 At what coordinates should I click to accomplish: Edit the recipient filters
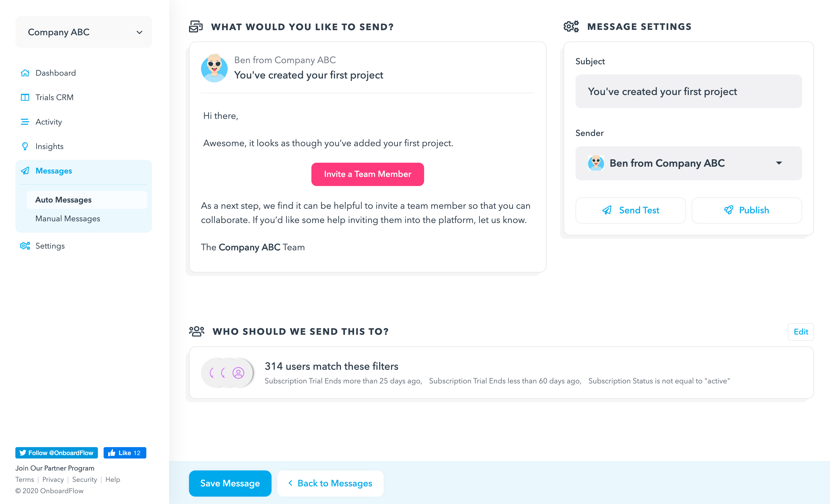[x=800, y=332]
